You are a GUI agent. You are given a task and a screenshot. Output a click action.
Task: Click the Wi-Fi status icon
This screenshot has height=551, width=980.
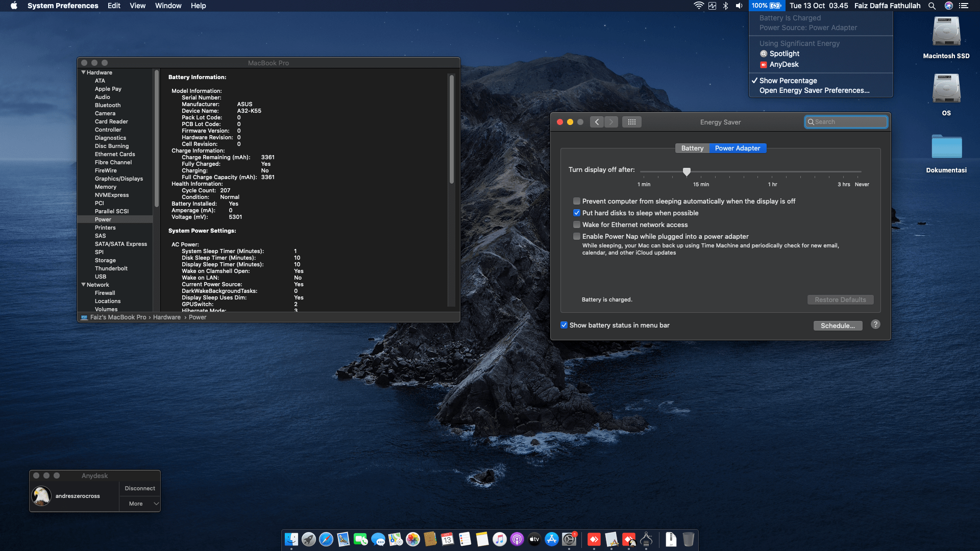[x=698, y=6]
